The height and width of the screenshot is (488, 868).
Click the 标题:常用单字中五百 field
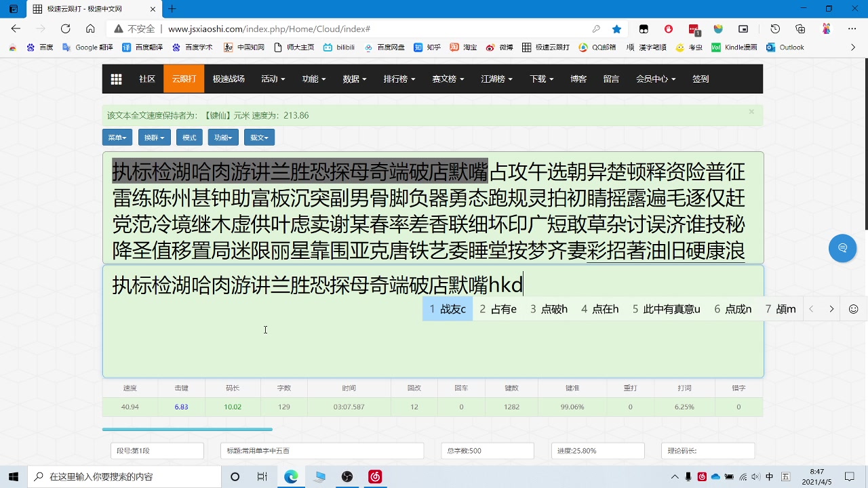tap(322, 451)
